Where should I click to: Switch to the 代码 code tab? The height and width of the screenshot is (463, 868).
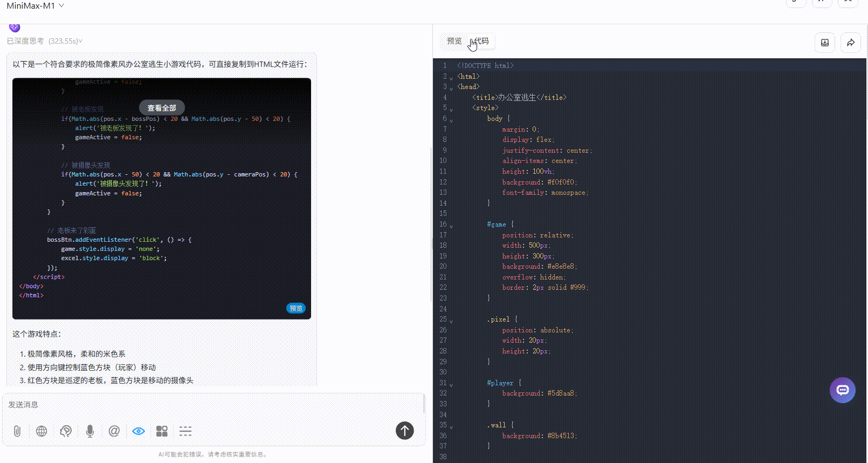481,41
